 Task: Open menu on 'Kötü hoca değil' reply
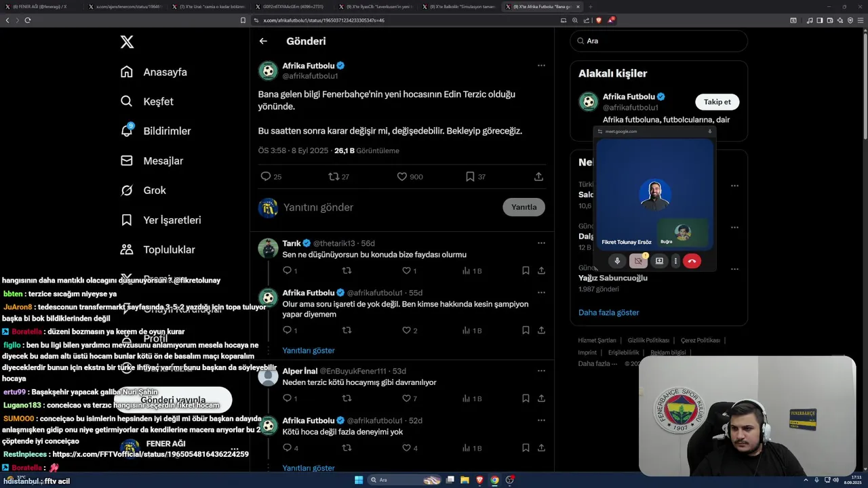(541, 421)
